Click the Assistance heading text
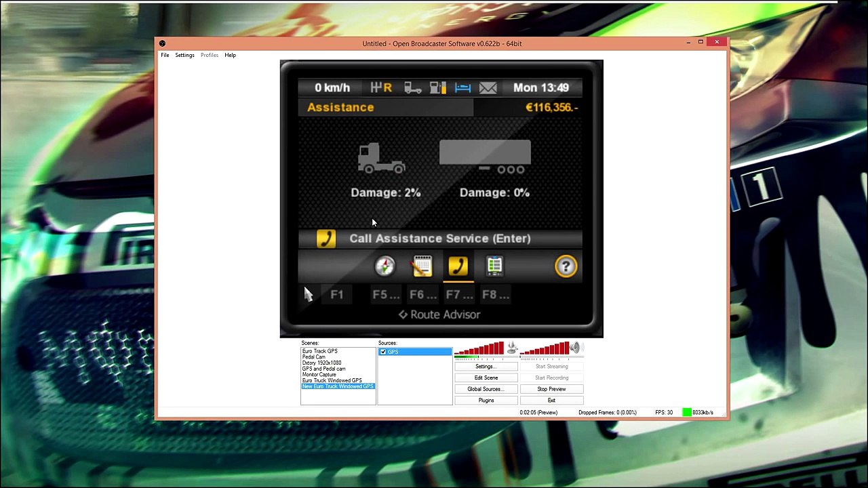 340,107
